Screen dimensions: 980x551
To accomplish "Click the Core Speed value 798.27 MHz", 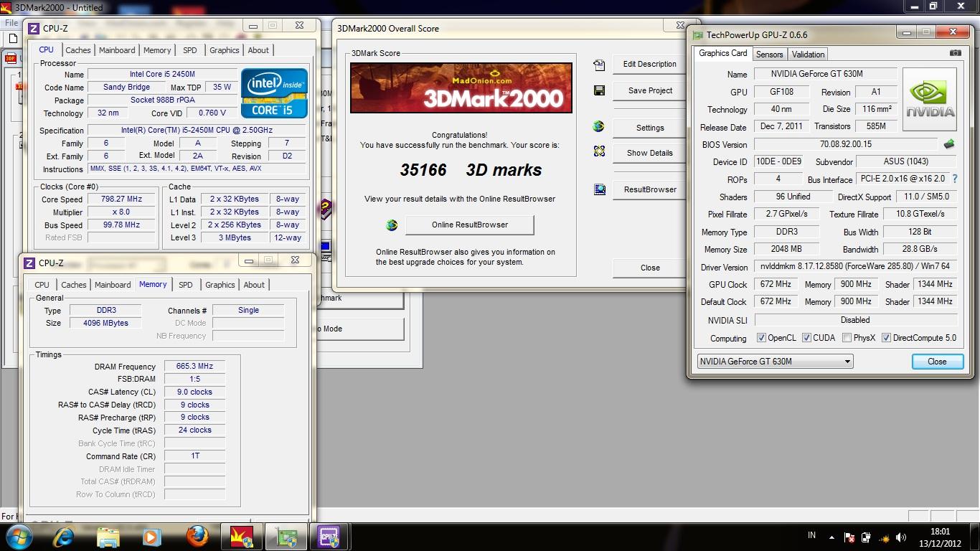I will (121, 199).
